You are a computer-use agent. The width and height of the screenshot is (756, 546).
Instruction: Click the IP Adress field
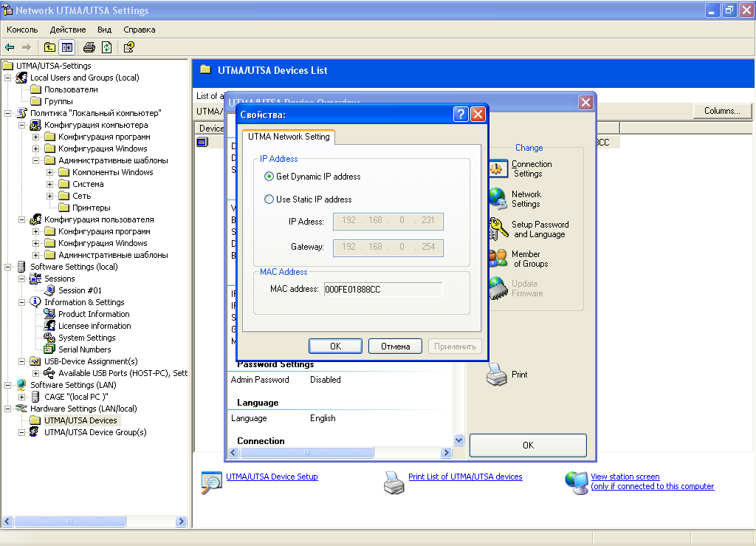388,222
